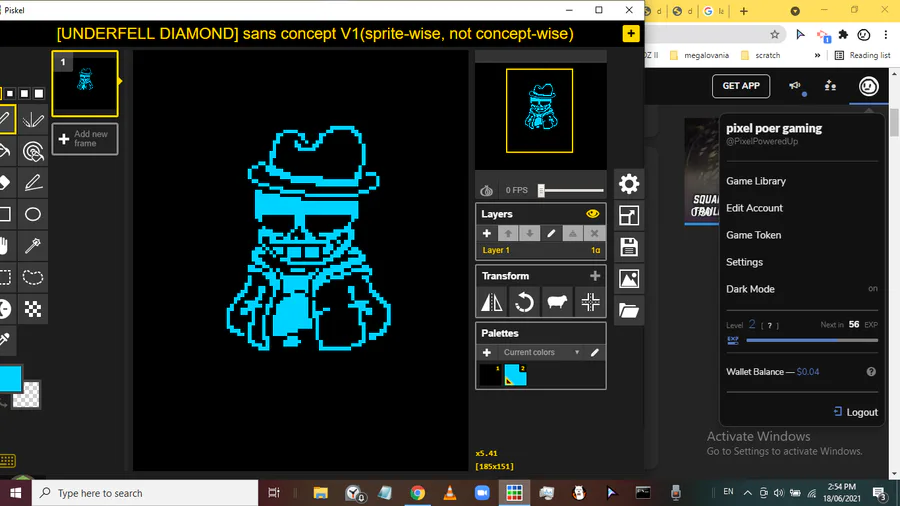This screenshot has height=506, width=900.
Task: Open new Chrome tab with plus
Action: [743, 11]
